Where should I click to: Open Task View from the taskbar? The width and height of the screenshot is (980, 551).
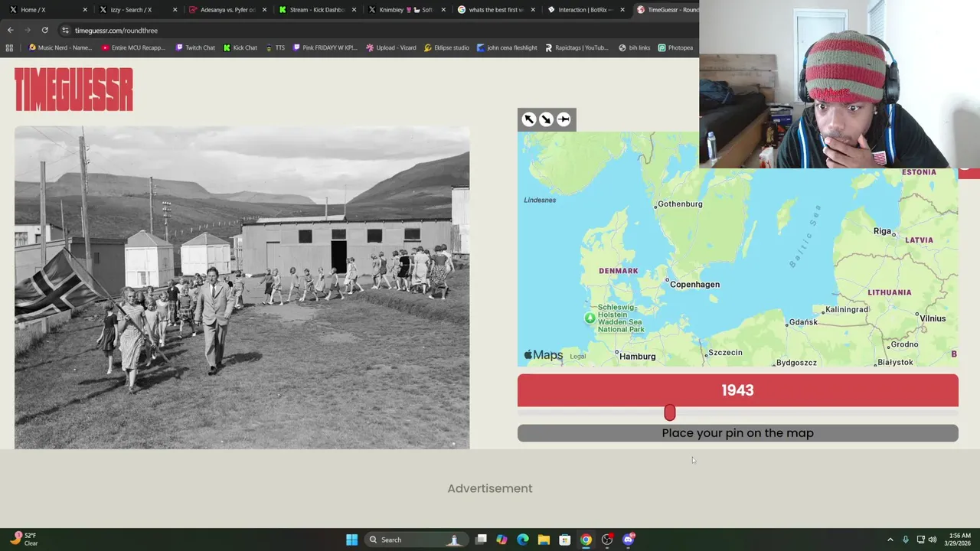tap(481, 540)
